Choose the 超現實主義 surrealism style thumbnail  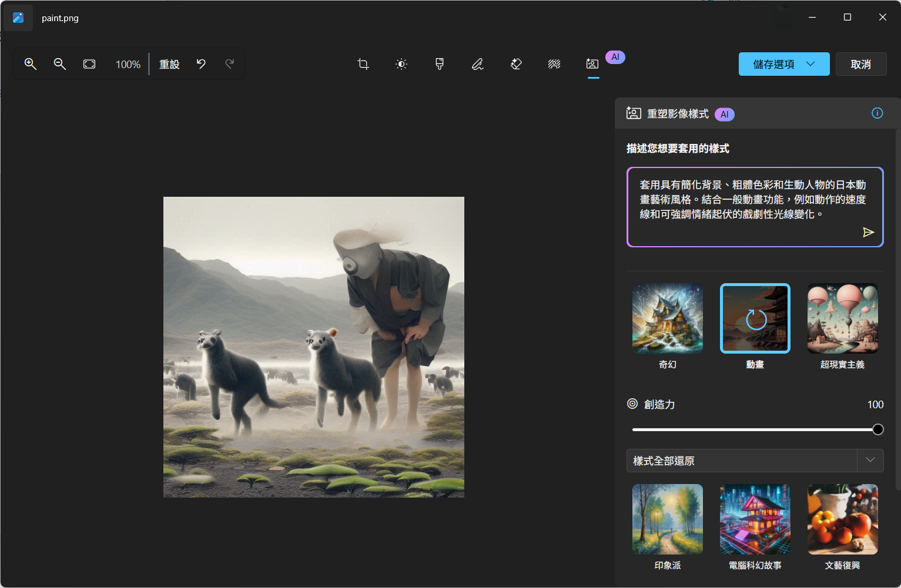pyautogui.click(x=843, y=318)
